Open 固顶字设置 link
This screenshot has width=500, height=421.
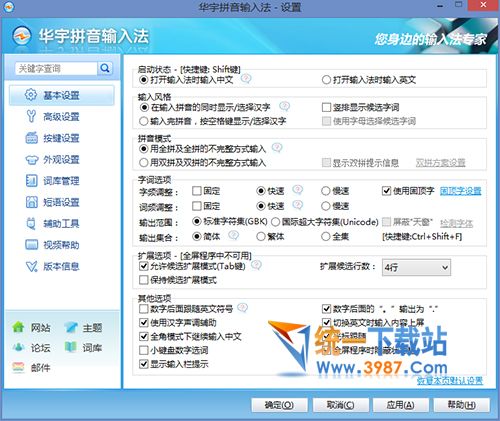pyautogui.click(x=461, y=191)
